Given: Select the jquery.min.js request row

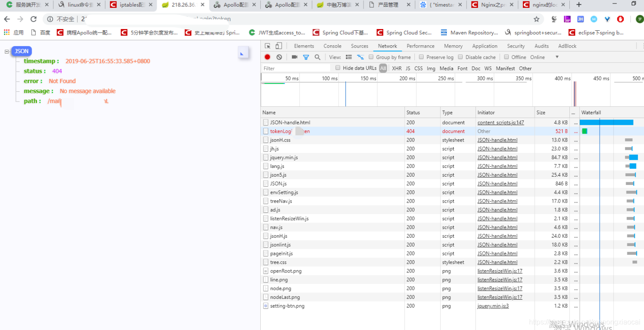Looking at the screenshot, I should click(452, 157).
